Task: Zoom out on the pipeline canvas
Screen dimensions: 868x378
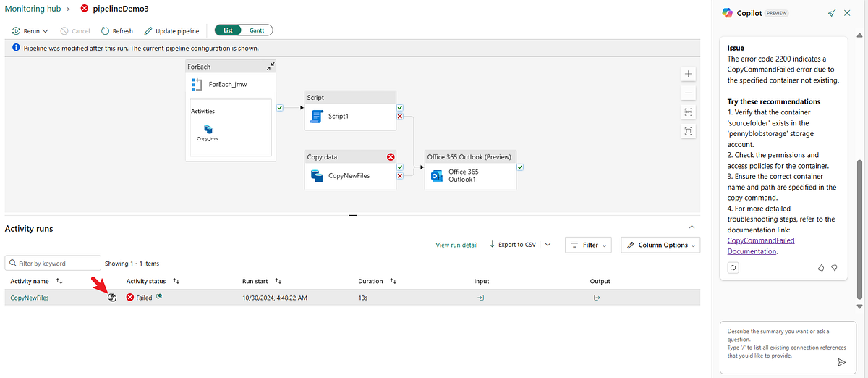Action: point(688,93)
